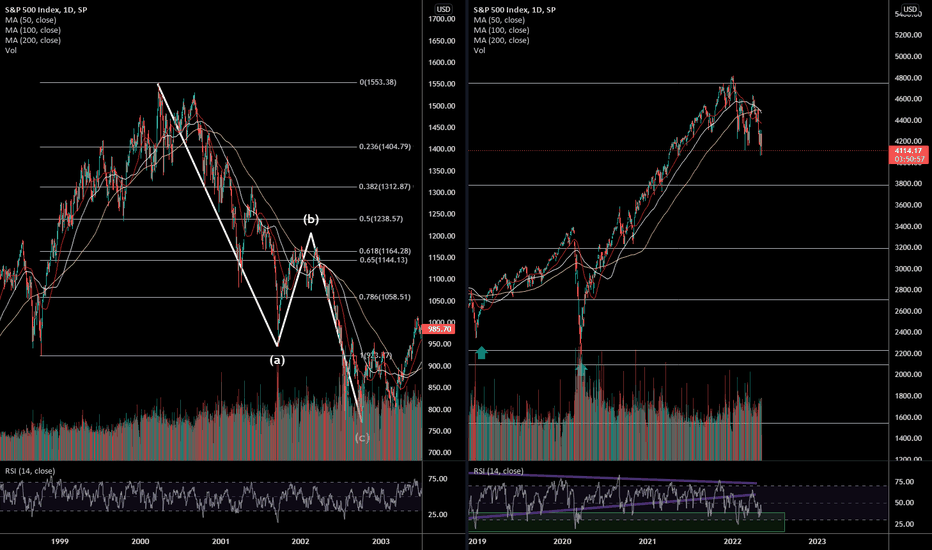Select MA (100, close) indicator in right chart legend

(501, 30)
